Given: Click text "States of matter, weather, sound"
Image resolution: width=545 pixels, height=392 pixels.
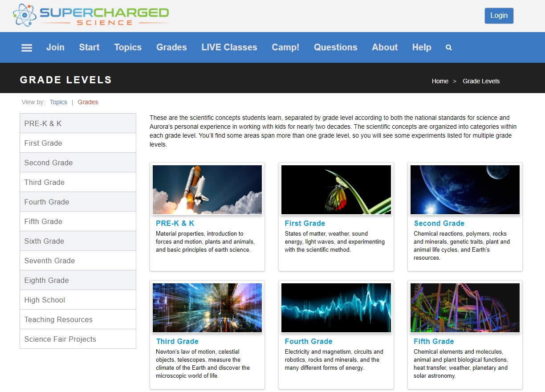Looking at the screenshot, I should point(326,233).
